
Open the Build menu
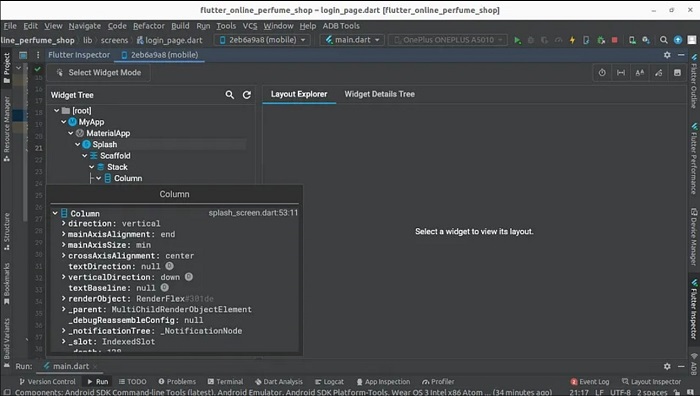(180, 26)
